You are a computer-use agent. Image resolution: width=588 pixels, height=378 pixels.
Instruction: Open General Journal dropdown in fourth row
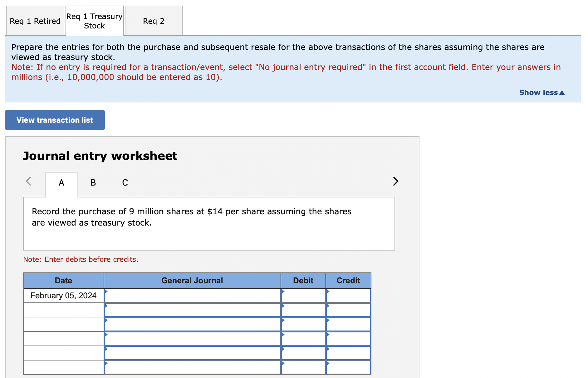(192, 339)
